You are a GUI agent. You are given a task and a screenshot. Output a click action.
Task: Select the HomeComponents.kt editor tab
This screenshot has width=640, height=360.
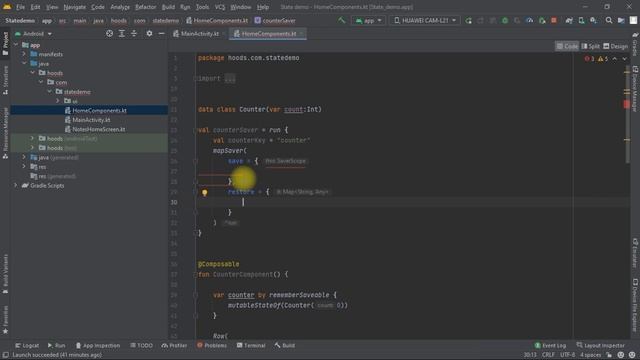(x=269, y=34)
